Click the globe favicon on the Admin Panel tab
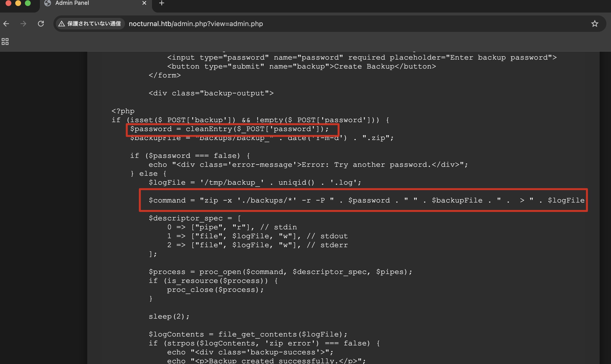The height and width of the screenshot is (364, 611). [48, 3]
